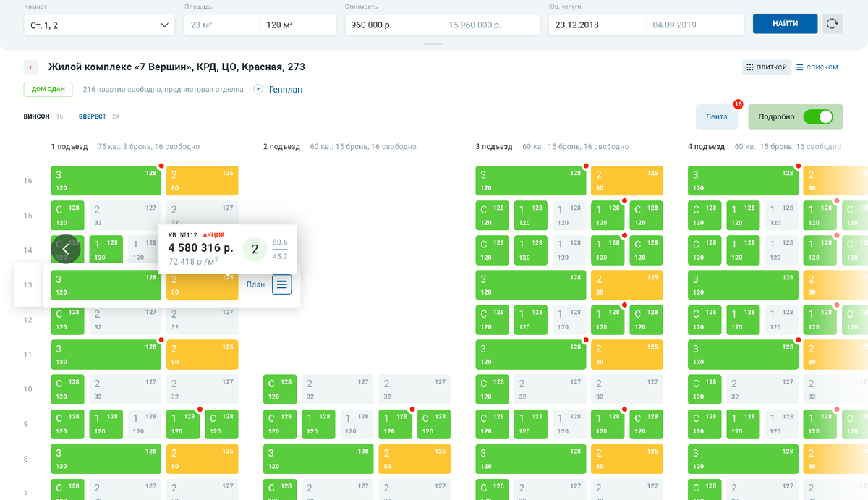The image size is (868, 500).
Task: Select yellow 2-room apartment on floor 13, entrance 3
Action: click(x=627, y=285)
